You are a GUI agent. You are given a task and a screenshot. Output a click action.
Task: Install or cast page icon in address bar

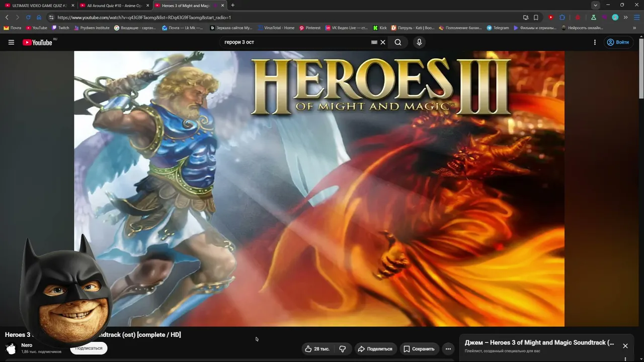coord(526,17)
